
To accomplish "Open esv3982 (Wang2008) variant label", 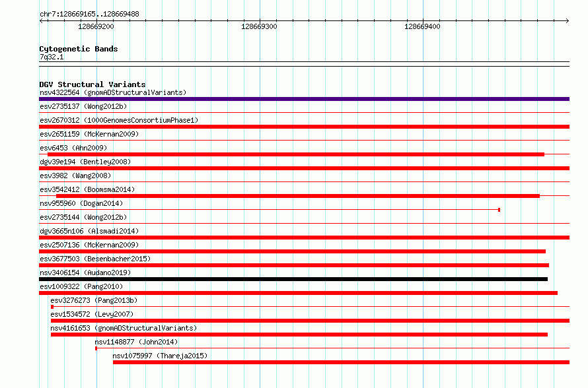I will point(75,176).
